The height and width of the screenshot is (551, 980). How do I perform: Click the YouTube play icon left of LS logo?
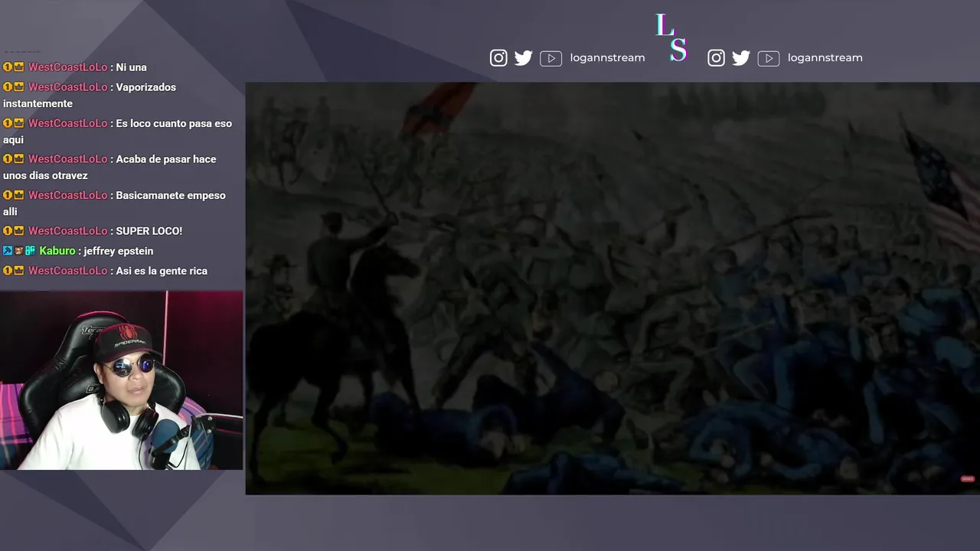tap(550, 58)
